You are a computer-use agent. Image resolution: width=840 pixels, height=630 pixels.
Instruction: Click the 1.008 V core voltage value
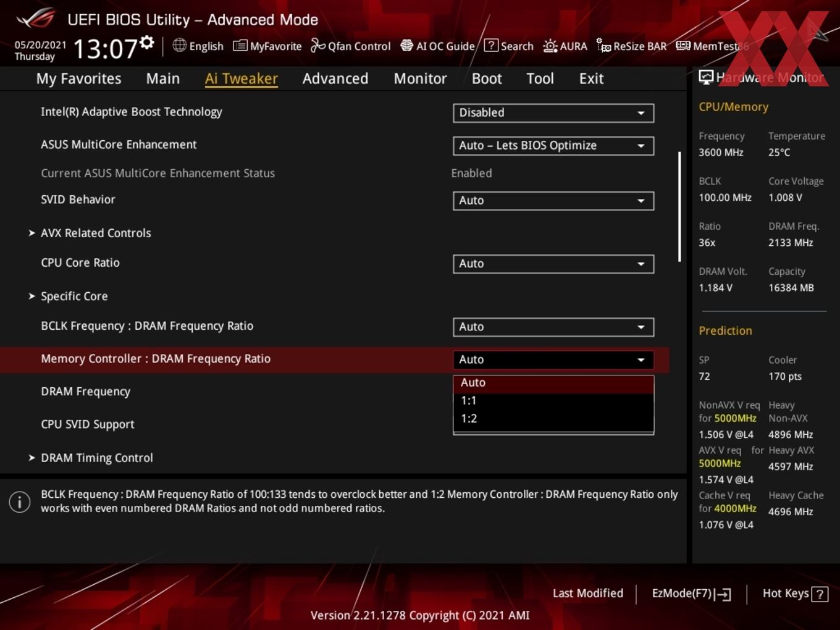(785, 198)
